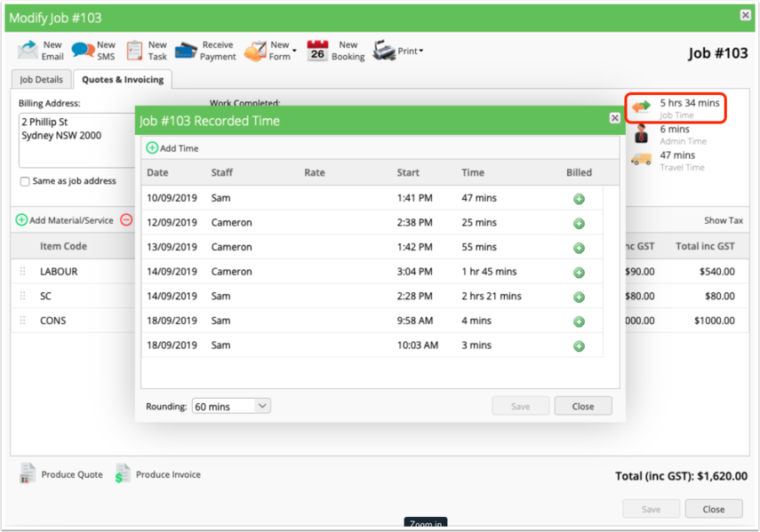Viewport: 760px width, 532px height.
Task: Click the red remove material minus icon
Action: (126, 219)
